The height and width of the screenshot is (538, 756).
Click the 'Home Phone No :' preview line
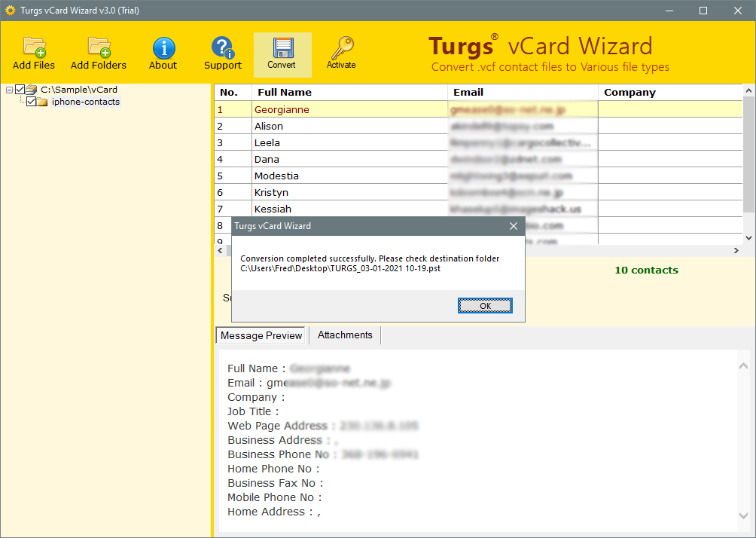pos(273,469)
